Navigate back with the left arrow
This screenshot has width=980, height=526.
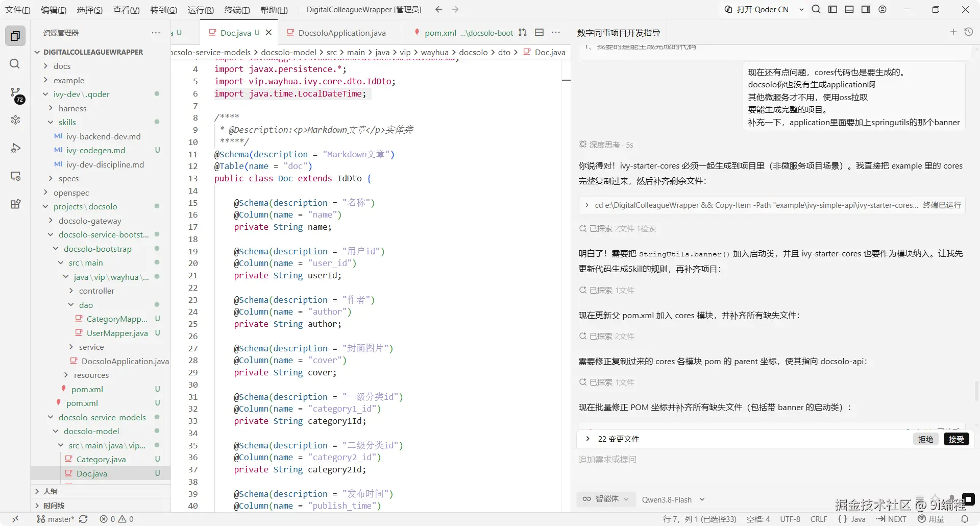(438, 9)
